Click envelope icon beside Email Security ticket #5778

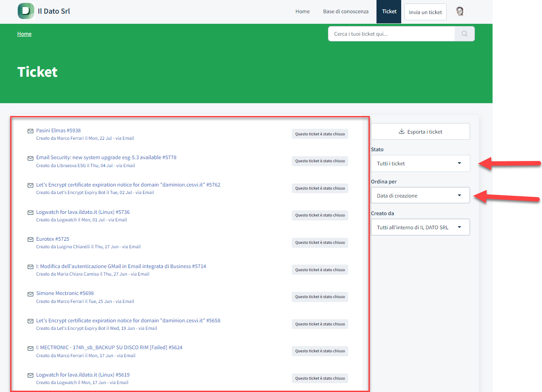coord(30,158)
